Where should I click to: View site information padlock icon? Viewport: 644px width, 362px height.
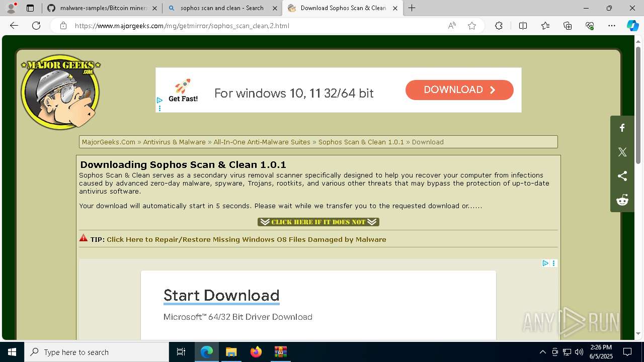[x=63, y=26]
